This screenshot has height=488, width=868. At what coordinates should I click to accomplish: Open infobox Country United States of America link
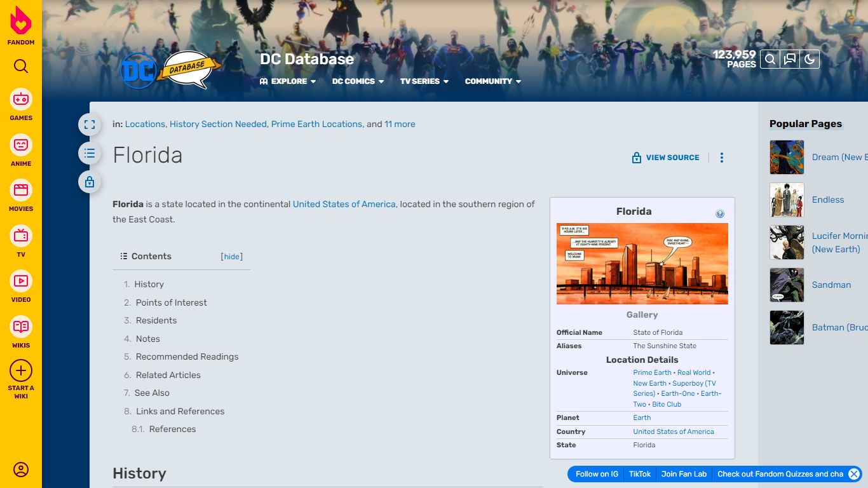pos(674,431)
